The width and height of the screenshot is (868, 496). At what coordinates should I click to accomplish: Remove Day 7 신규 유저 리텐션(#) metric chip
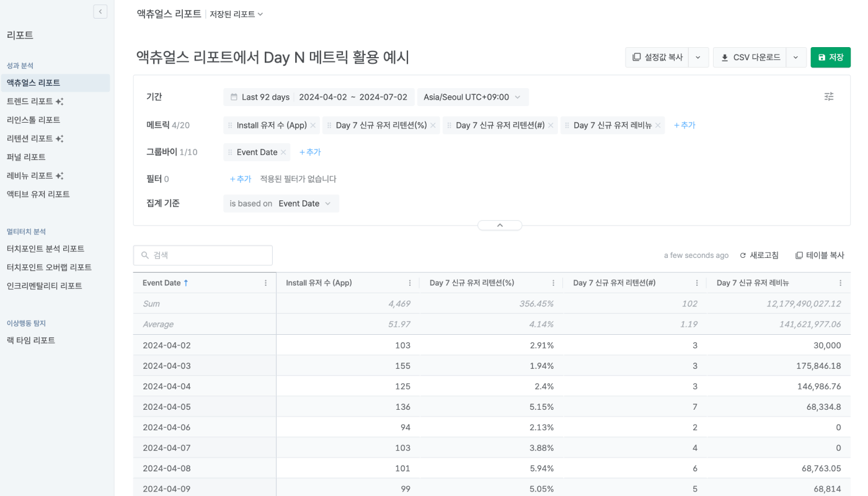[551, 125]
